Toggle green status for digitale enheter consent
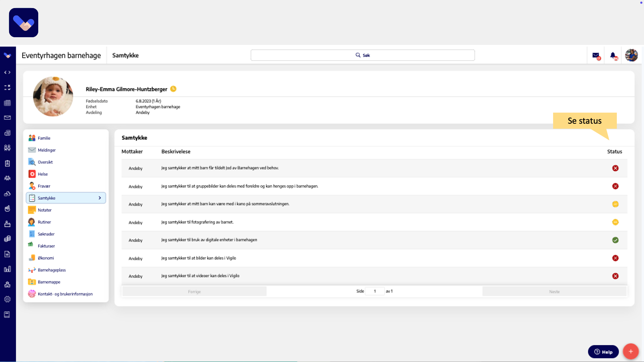Viewport: 644px width, 362px height. click(x=615, y=240)
